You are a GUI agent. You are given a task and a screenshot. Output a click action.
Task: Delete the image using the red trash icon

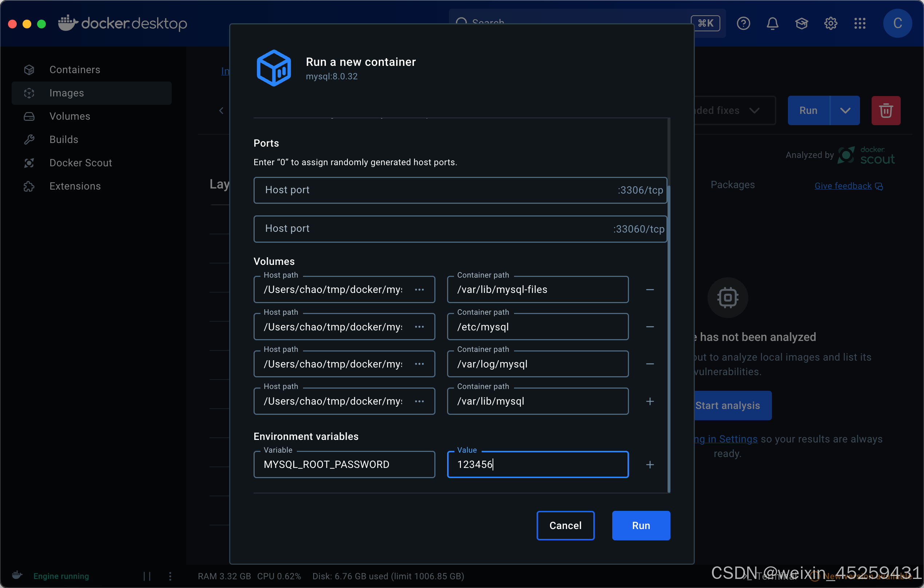tap(886, 111)
